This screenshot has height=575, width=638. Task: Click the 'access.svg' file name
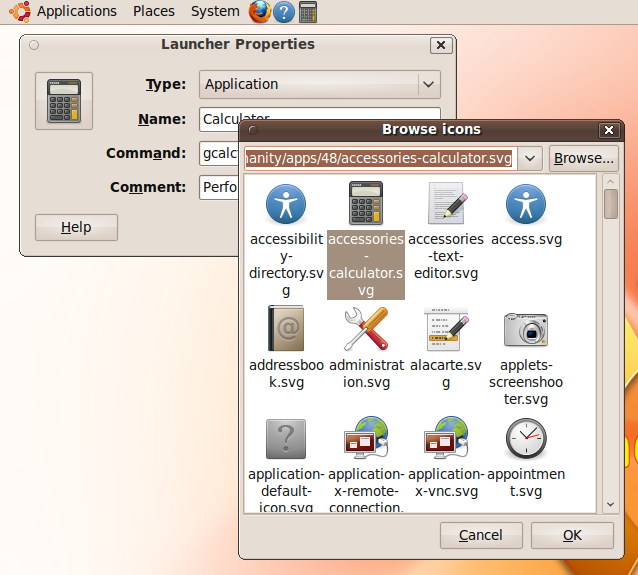pyautogui.click(x=526, y=240)
